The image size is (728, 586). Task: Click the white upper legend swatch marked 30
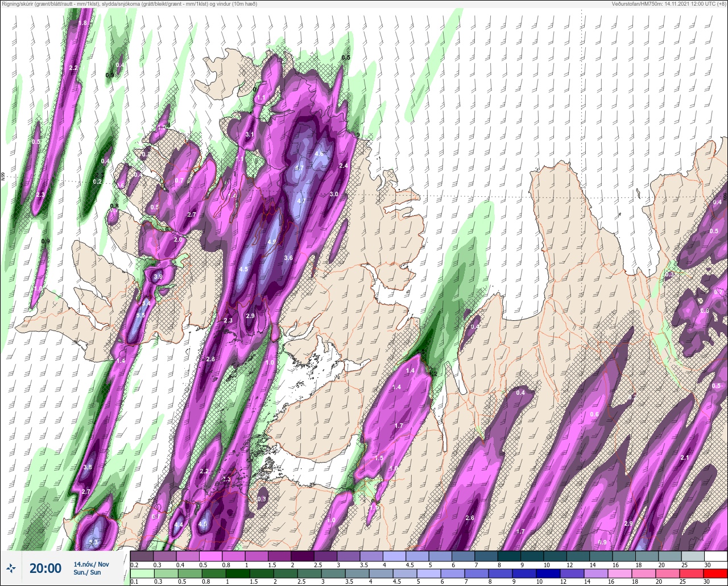coord(715,556)
